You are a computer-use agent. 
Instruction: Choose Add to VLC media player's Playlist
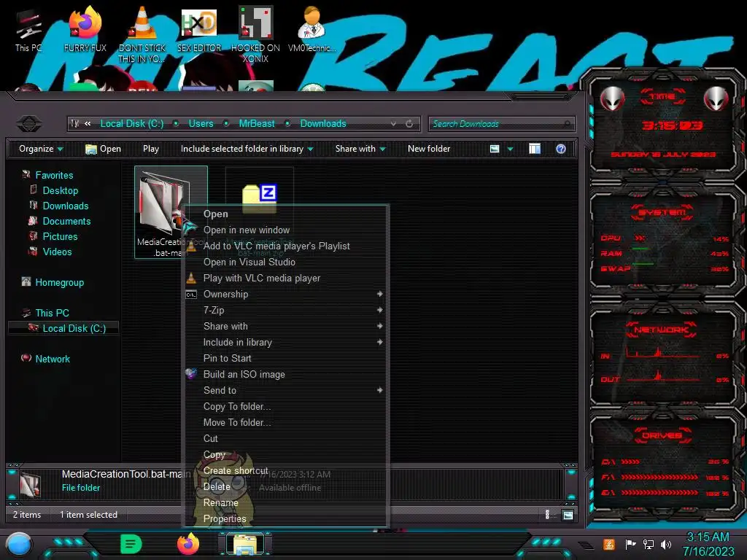coord(285,246)
